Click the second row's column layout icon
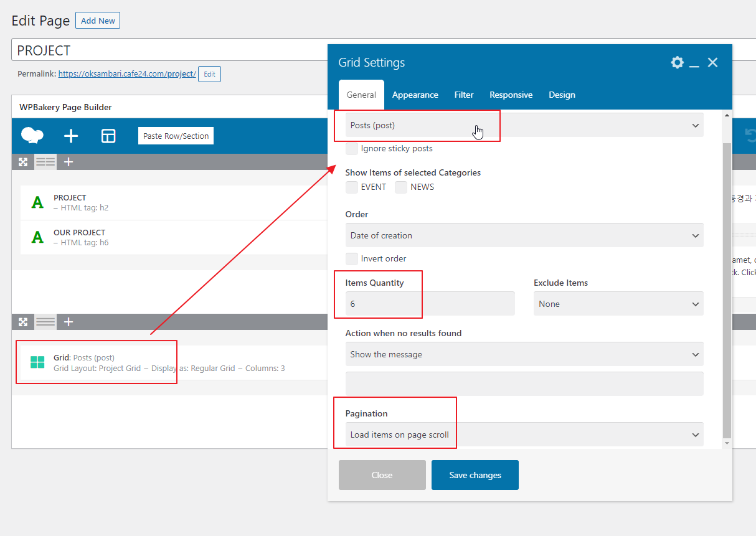This screenshot has height=536, width=756. [45, 322]
